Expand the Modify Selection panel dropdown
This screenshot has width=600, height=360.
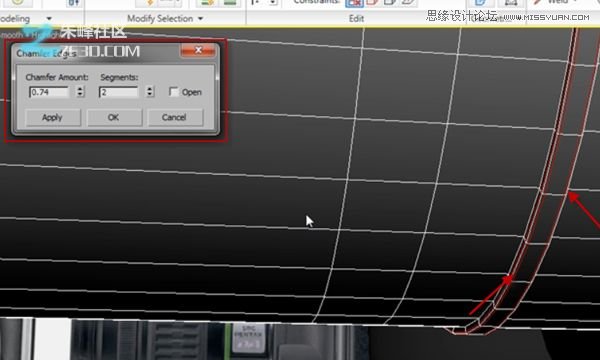[x=201, y=19]
